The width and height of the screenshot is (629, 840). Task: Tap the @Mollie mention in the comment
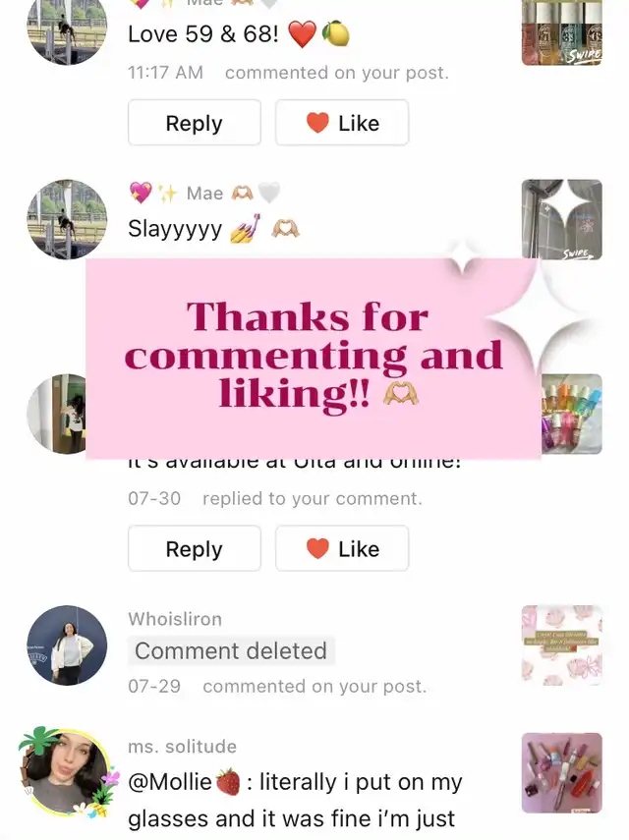(x=184, y=782)
